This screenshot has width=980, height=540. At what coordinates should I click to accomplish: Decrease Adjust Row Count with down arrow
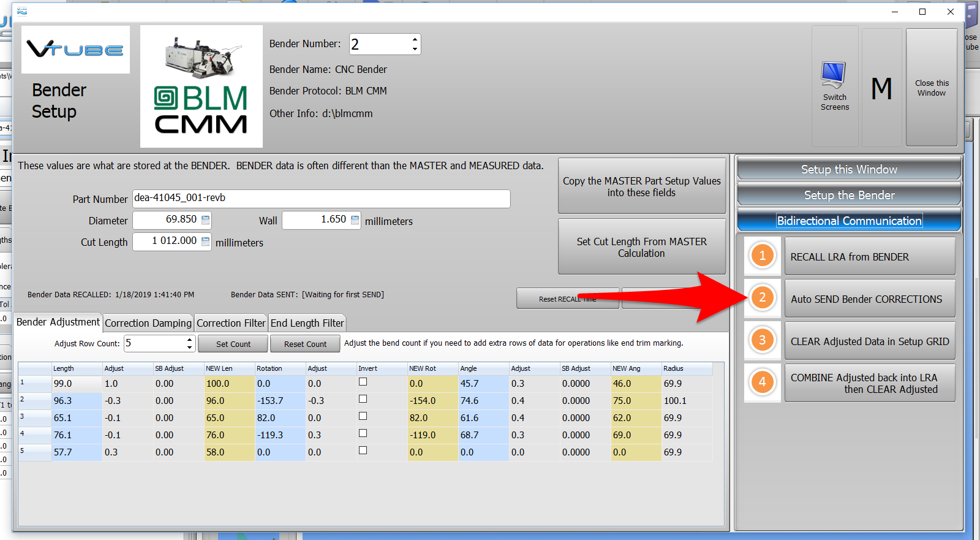(x=189, y=348)
